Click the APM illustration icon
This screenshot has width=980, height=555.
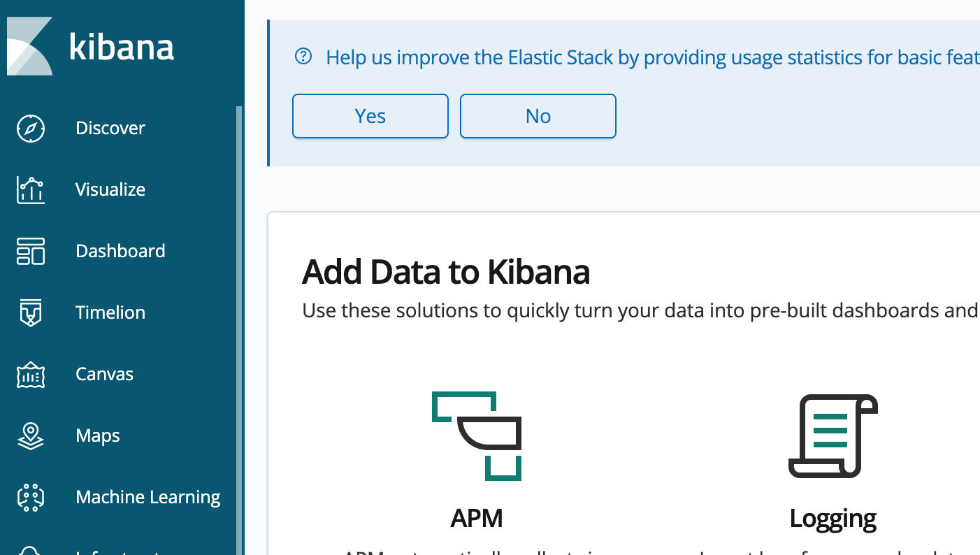pos(477,436)
